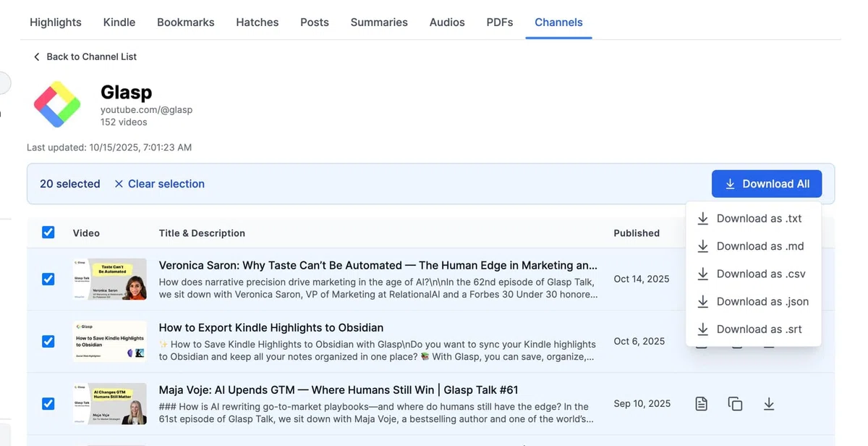This screenshot has width=868, height=446.
Task: Download icon in Maja Voje row
Action: (x=769, y=403)
